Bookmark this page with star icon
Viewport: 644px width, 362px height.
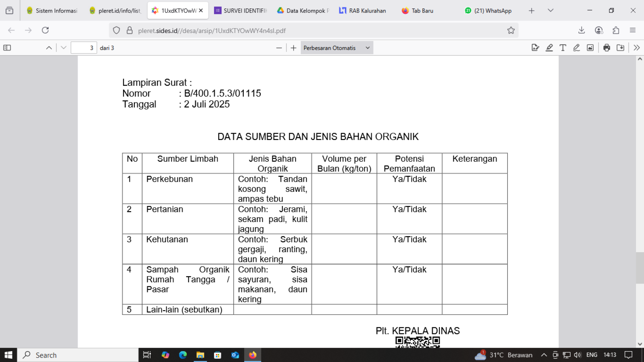tap(511, 30)
